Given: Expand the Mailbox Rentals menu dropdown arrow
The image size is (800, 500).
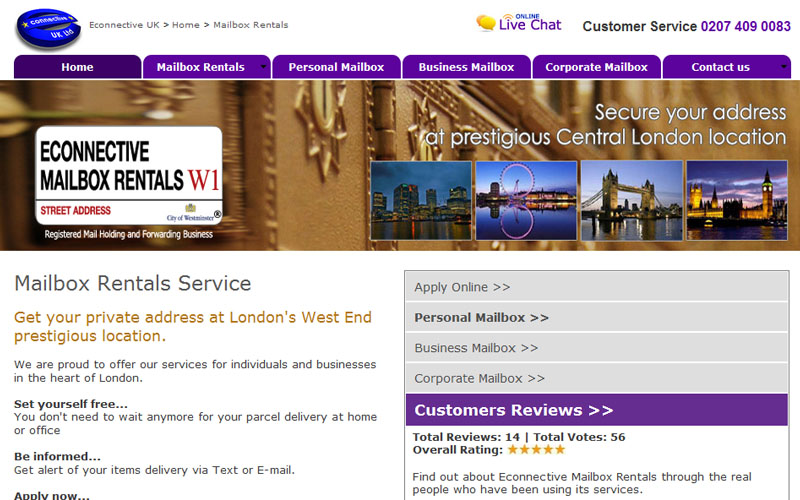Looking at the screenshot, I should (263, 67).
